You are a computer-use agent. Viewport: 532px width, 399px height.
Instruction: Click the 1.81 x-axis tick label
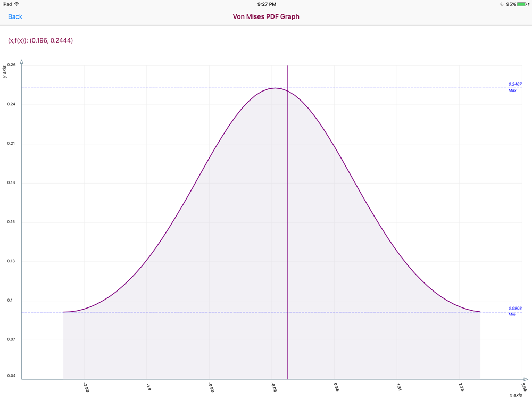pos(398,387)
